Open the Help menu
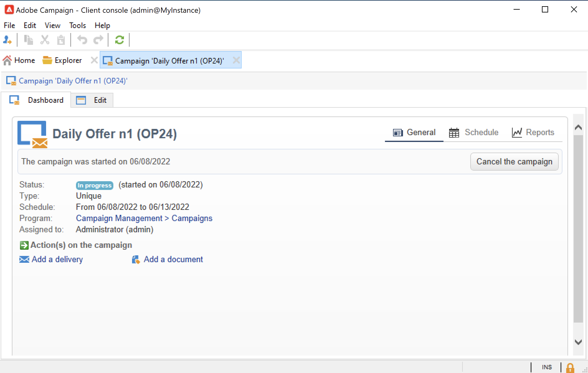Screen dimensions: 588x373 102,26
